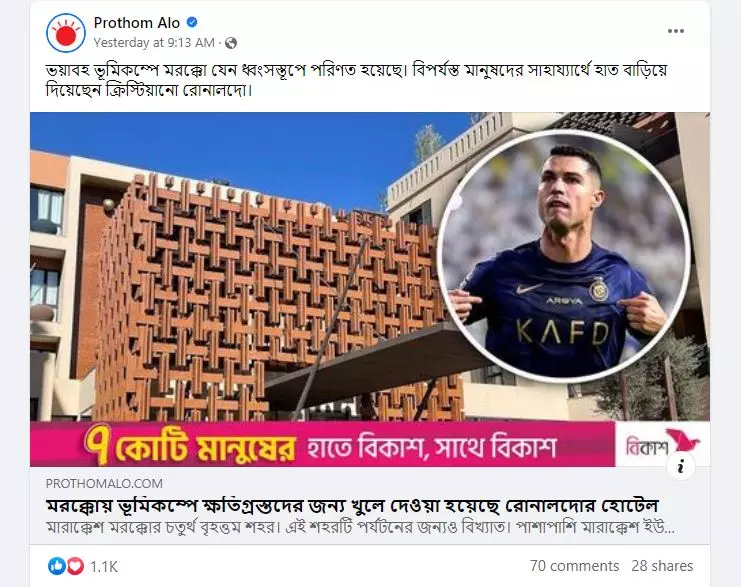Click the Love heart reaction icon
Viewport: 741px width, 587px height.
tap(75, 566)
